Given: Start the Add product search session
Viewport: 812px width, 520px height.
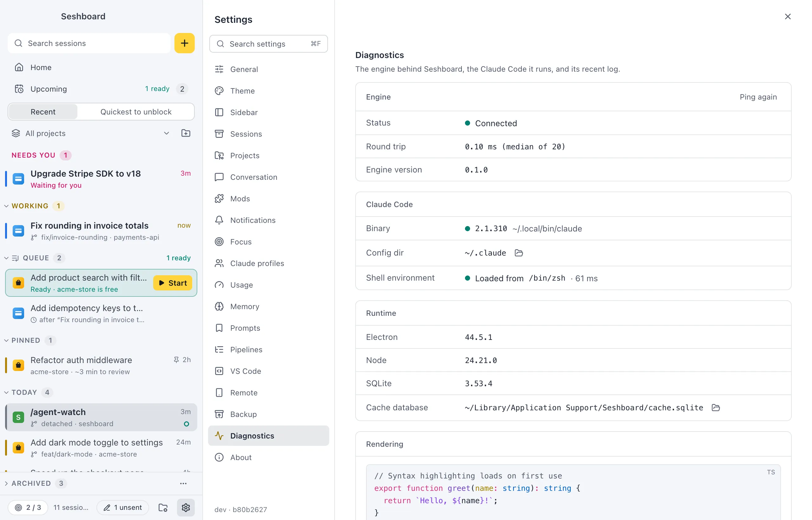Looking at the screenshot, I should coord(173,283).
